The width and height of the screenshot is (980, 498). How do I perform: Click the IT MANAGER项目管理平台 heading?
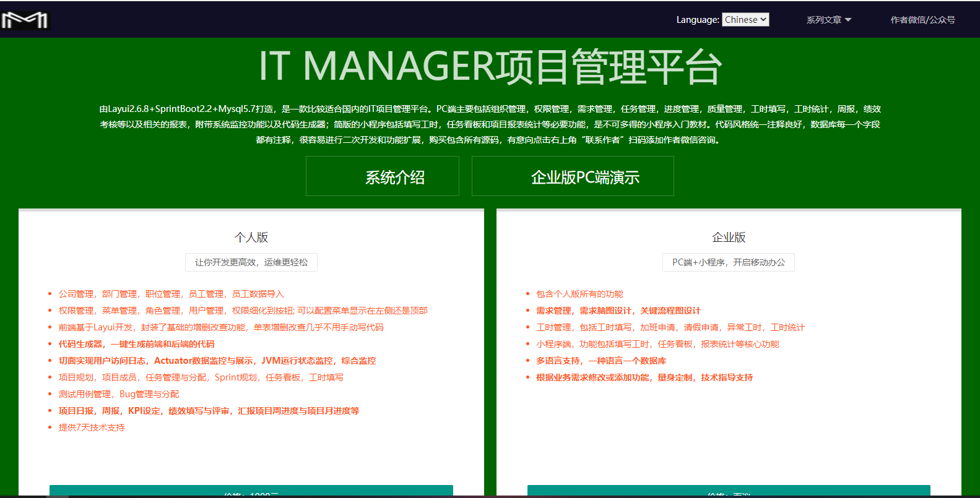[x=490, y=66]
